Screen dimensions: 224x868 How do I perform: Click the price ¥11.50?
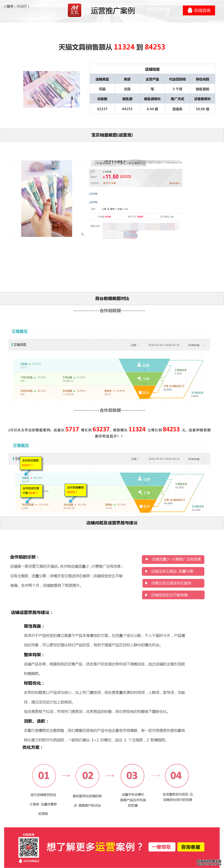point(111,177)
